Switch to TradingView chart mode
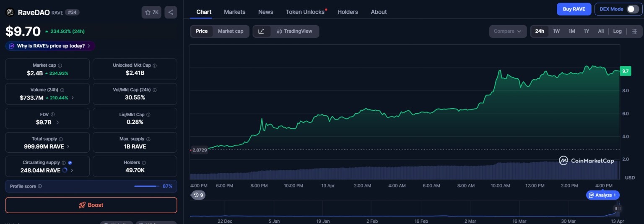This screenshot has height=224, width=644. pos(294,31)
